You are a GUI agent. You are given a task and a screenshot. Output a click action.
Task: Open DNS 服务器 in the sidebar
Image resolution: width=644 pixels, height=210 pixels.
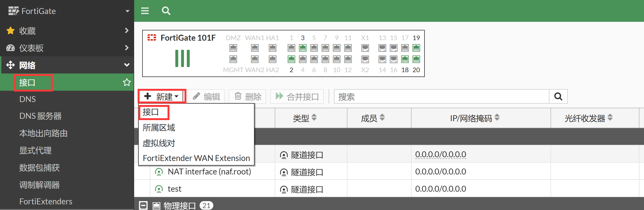click(40, 116)
